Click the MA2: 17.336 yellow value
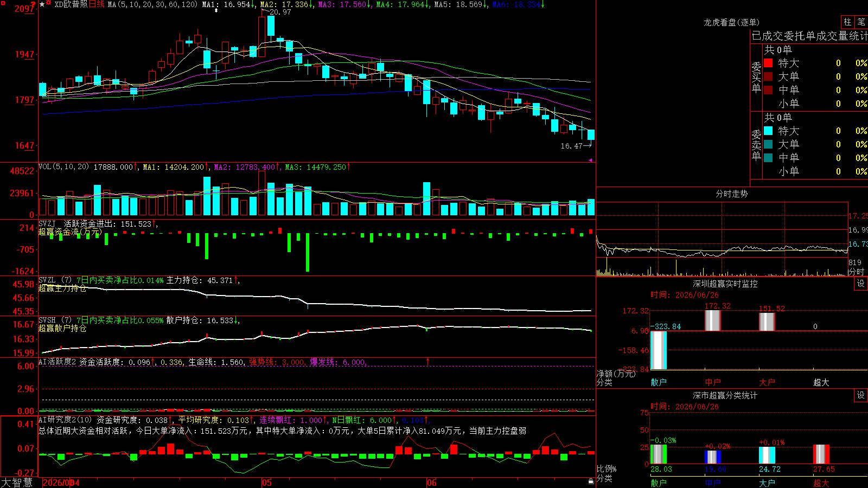This screenshot has width=868, height=488. coord(284,4)
